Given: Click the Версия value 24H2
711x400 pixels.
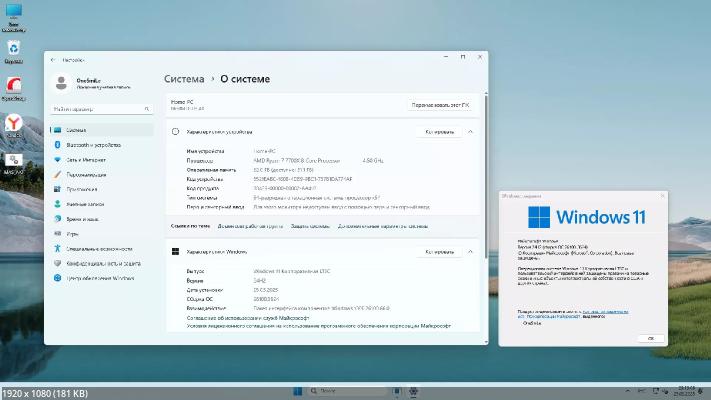Looking at the screenshot, I should coord(259,281).
